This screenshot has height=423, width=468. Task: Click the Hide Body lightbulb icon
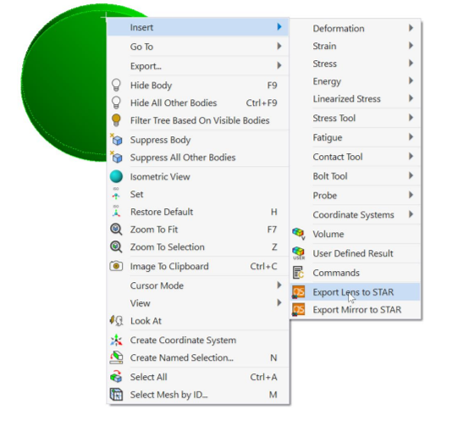[116, 85]
